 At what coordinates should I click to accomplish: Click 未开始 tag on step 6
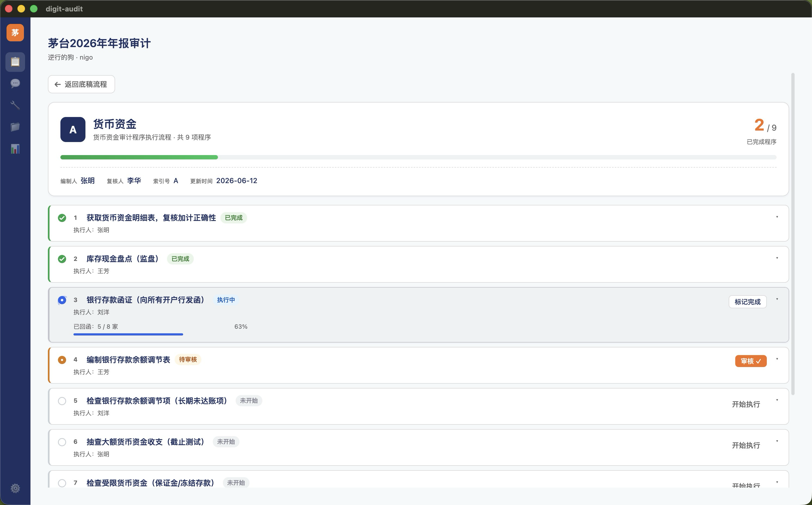(226, 442)
